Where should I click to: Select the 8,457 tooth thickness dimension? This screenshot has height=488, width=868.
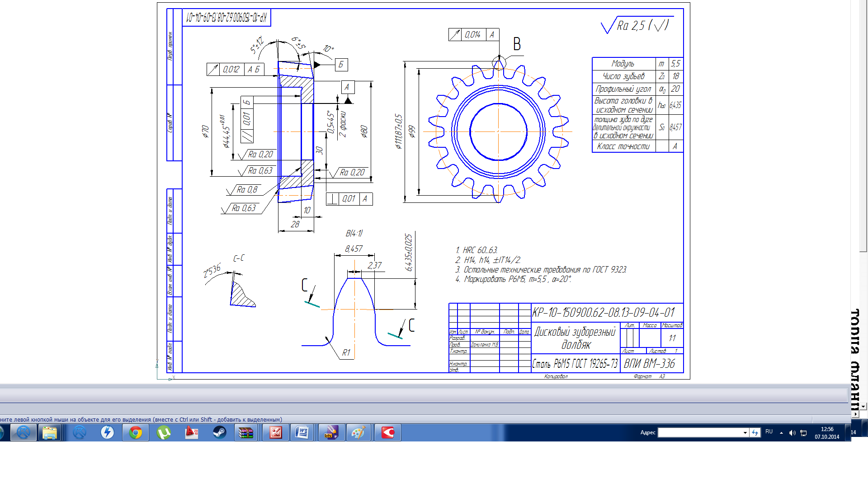coord(354,249)
